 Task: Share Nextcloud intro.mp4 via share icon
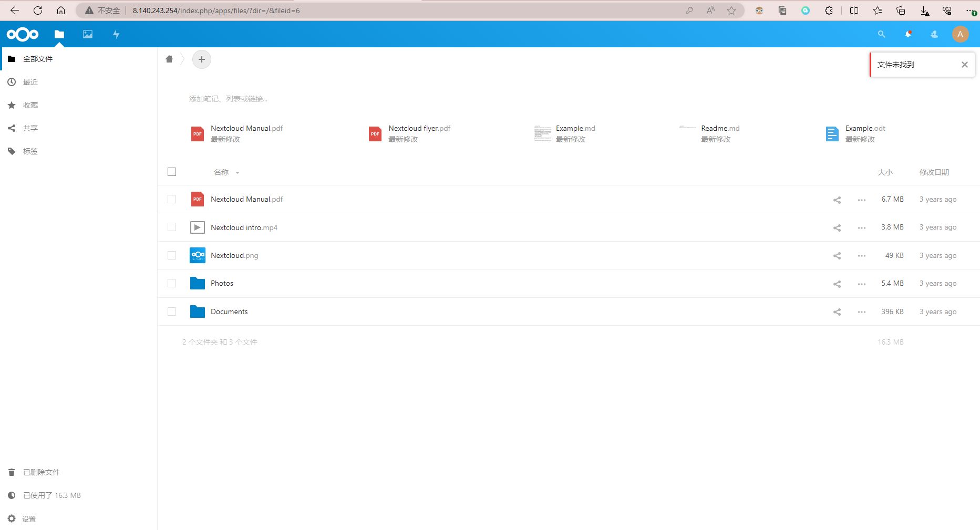837,227
